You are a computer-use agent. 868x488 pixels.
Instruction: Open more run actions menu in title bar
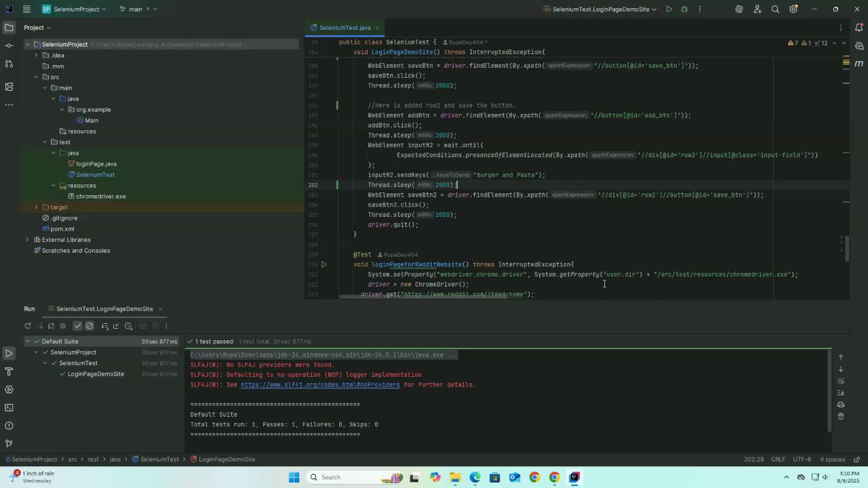pos(700,9)
